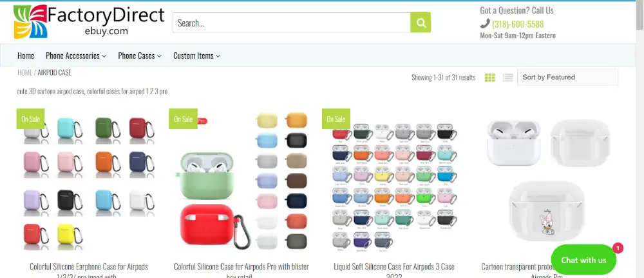Expand the Custom Items menu
Viewport: 644px width, 278px height.
tap(196, 55)
